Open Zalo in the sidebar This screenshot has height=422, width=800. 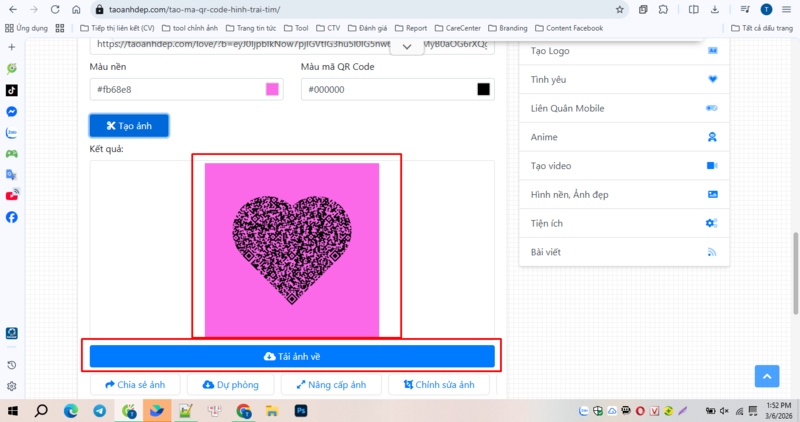(12, 133)
